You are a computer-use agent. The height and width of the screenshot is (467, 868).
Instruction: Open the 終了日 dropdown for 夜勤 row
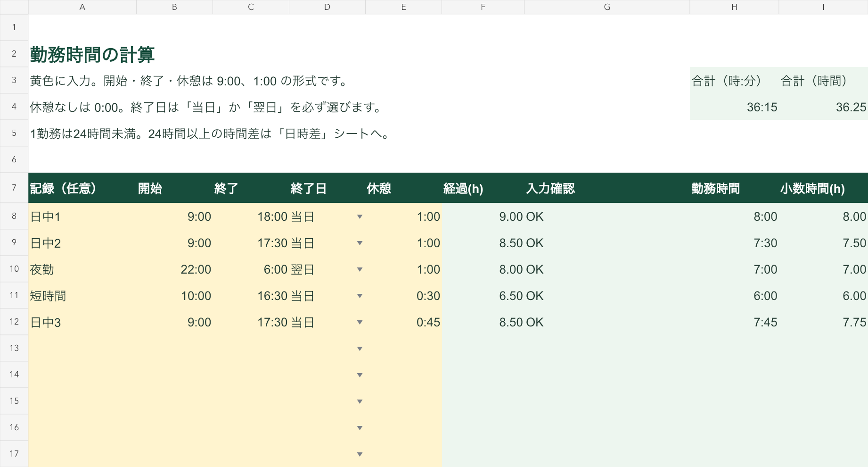tap(360, 269)
